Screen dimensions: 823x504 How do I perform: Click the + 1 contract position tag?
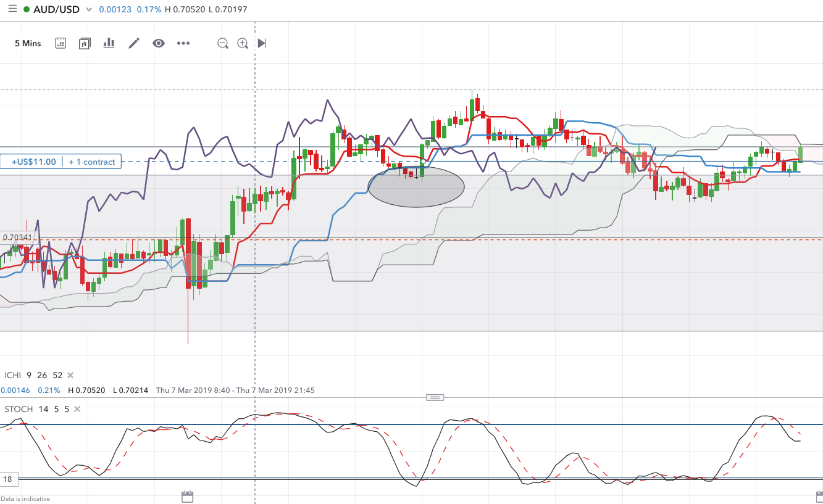pos(92,162)
